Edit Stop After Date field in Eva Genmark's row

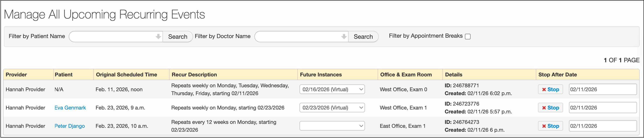tap(603, 108)
